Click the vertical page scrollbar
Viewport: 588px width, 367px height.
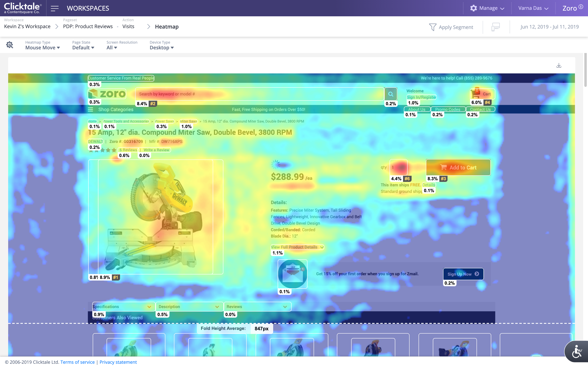pyautogui.click(x=585, y=70)
